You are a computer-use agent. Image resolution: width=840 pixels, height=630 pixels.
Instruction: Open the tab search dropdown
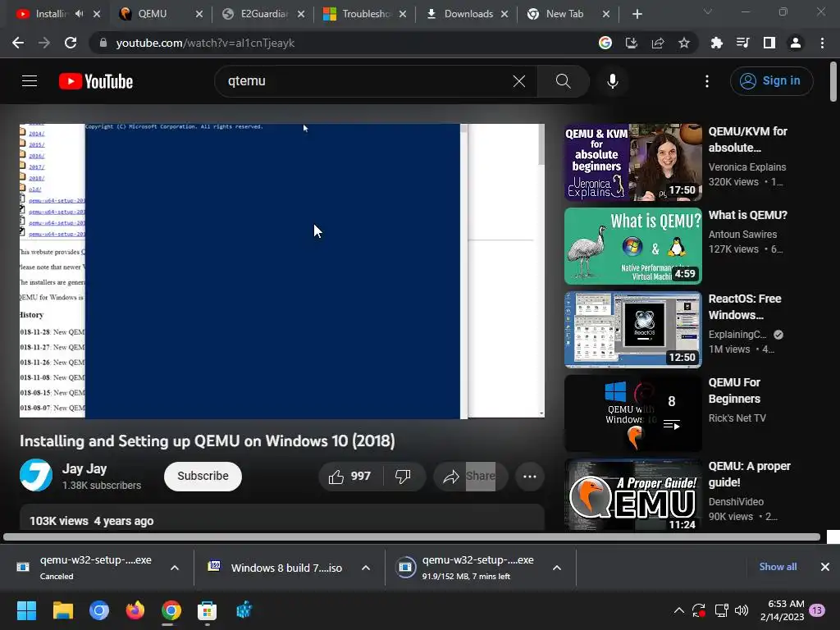click(708, 11)
